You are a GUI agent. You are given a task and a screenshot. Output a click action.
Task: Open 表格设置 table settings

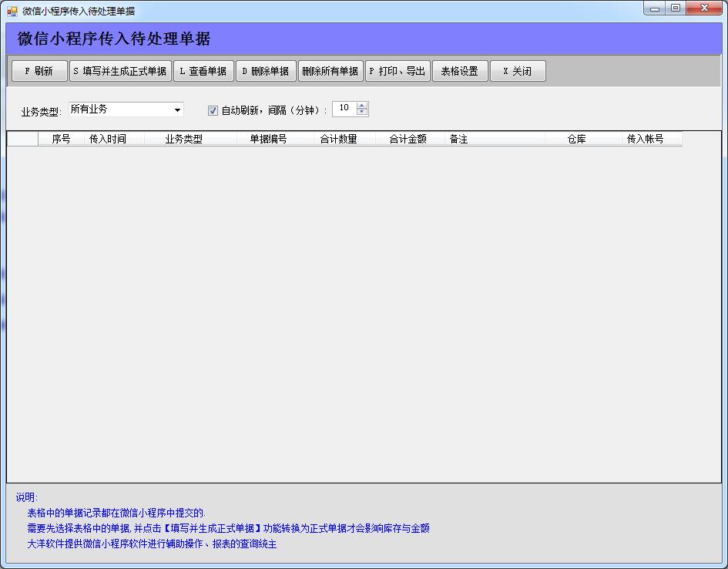pyautogui.click(x=460, y=71)
